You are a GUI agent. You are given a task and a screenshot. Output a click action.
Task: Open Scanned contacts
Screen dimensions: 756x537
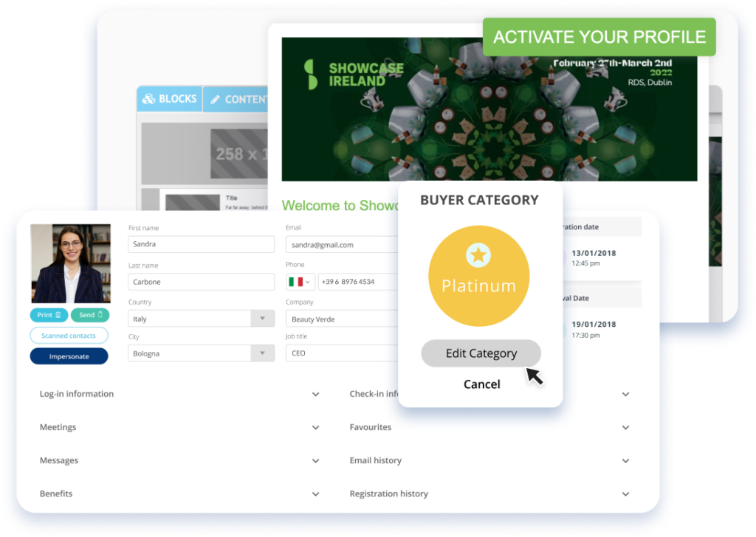(69, 336)
